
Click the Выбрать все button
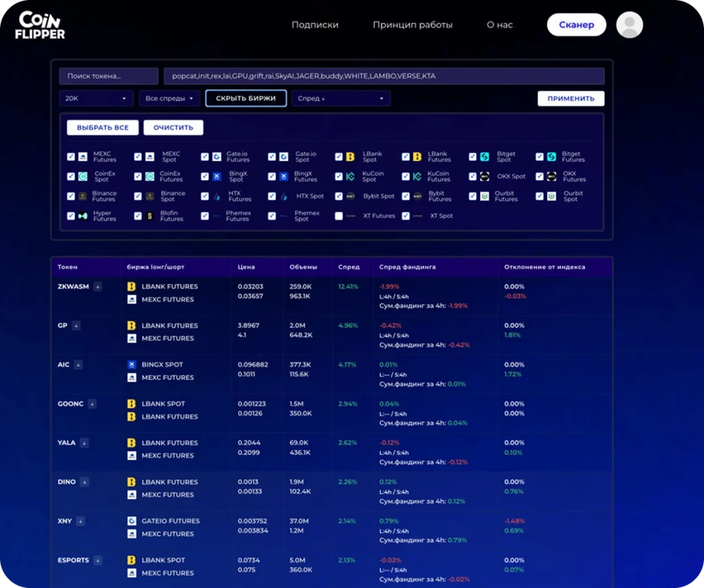pyautogui.click(x=103, y=127)
